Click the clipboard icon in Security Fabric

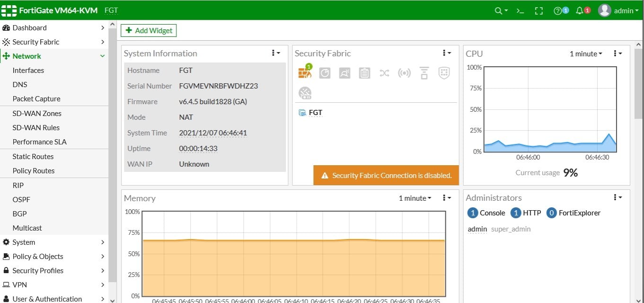tap(364, 73)
